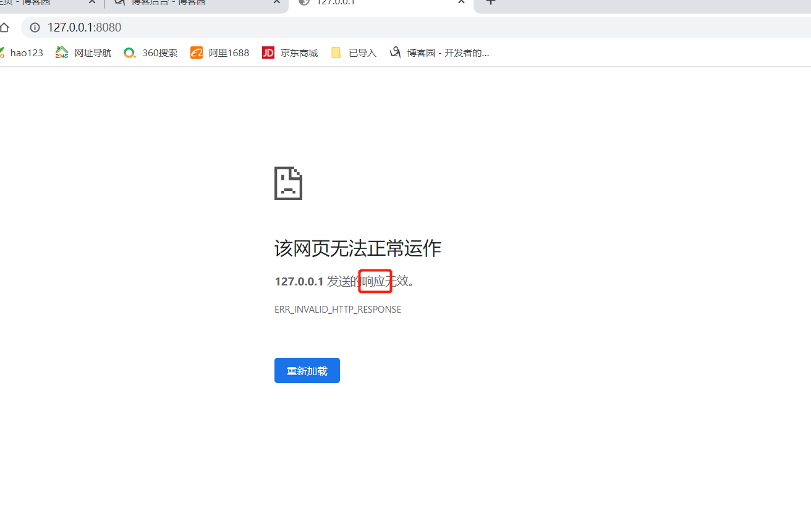Focus the address bar showing 127.0.0.1:8080

(416, 27)
